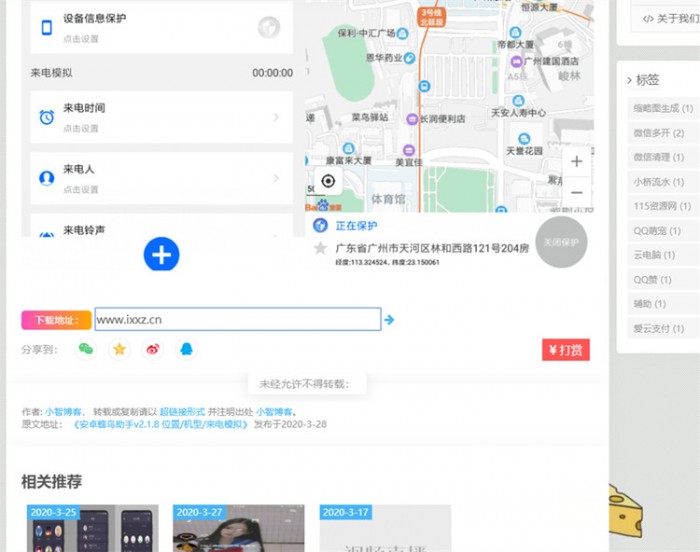This screenshot has width=700, height=552.
Task: Click the map locate-me target icon
Action: [x=328, y=181]
